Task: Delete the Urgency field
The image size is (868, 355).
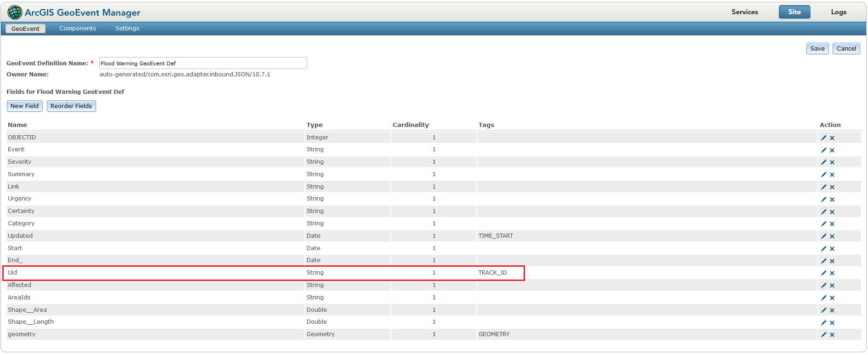Action: click(x=832, y=200)
